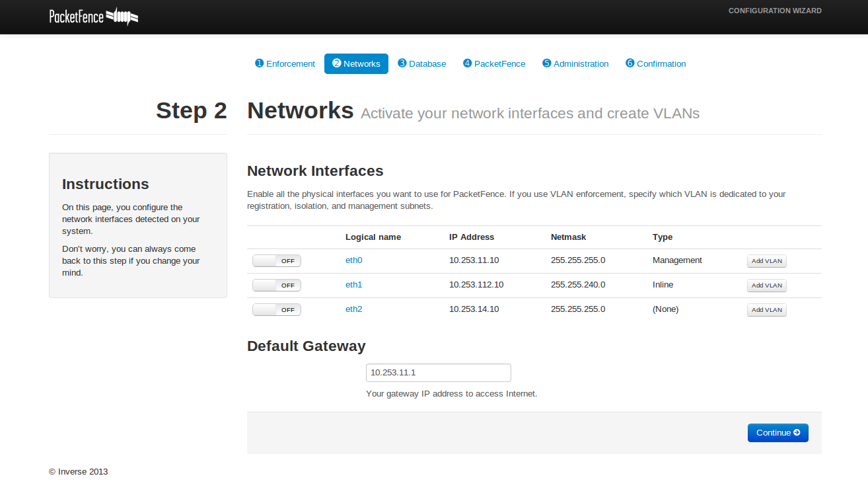Add a VLAN to eth2
The height and width of the screenshot is (499, 868).
pyautogui.click(x=766, y=310)
